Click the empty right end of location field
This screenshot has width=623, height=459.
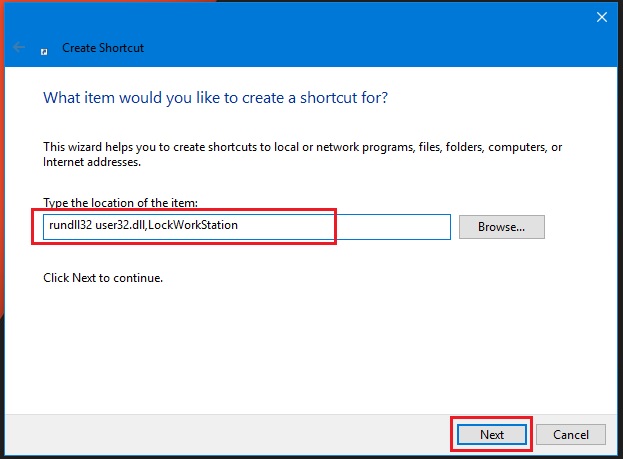400,227
